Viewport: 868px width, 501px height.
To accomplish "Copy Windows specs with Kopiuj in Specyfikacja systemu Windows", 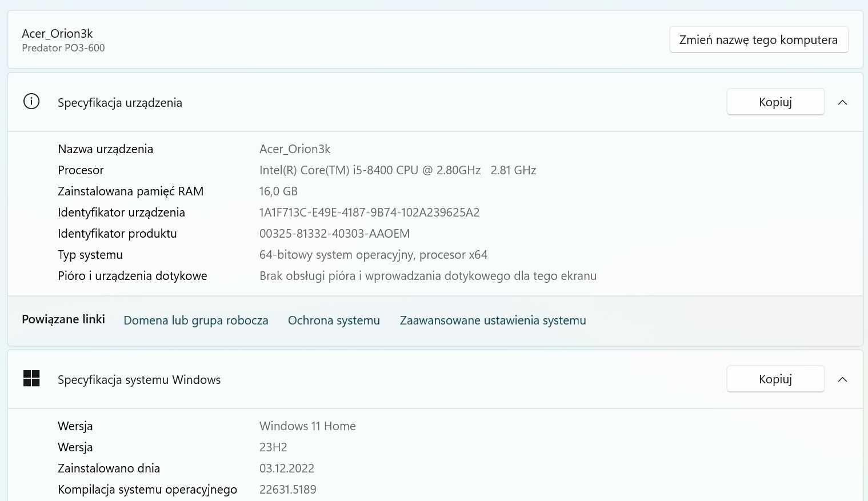I will [x=775, y=379].
